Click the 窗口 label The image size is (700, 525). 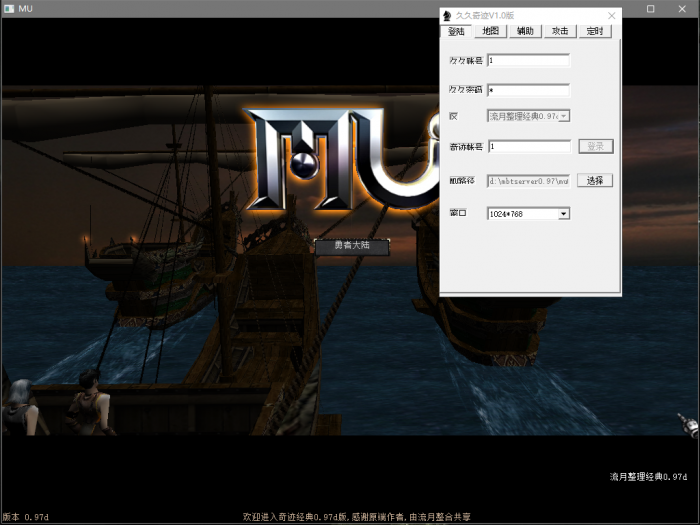tap(458, 212)
